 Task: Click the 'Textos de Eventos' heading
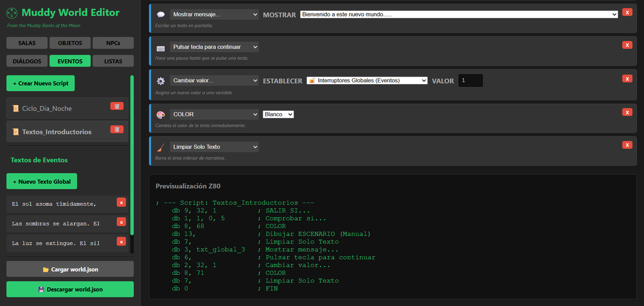(39, 160)
